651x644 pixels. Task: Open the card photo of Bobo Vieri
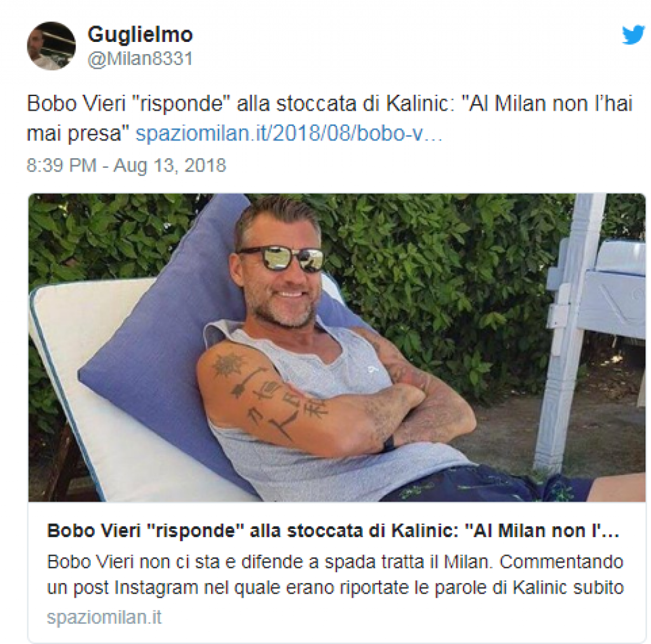pos(337,348)
